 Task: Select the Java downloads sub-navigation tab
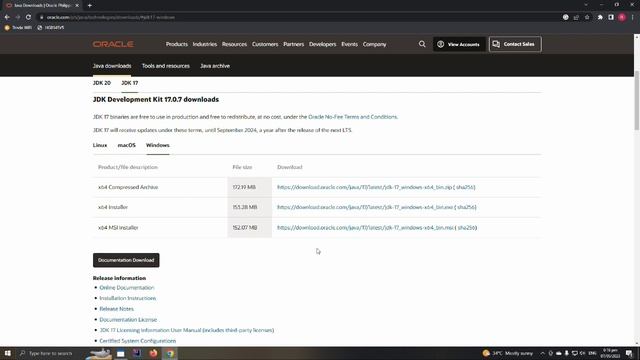(112, 66)
